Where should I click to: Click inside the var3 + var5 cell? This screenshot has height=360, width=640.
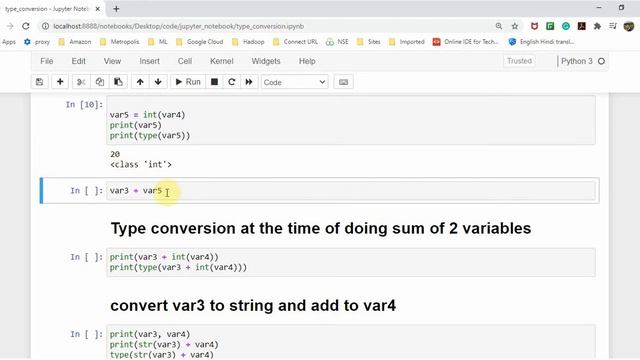pos(351,191)
